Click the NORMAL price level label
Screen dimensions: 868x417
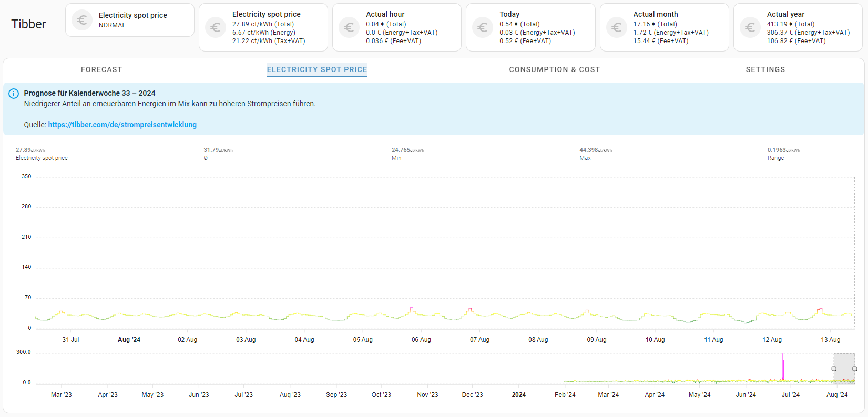point(113,25)
